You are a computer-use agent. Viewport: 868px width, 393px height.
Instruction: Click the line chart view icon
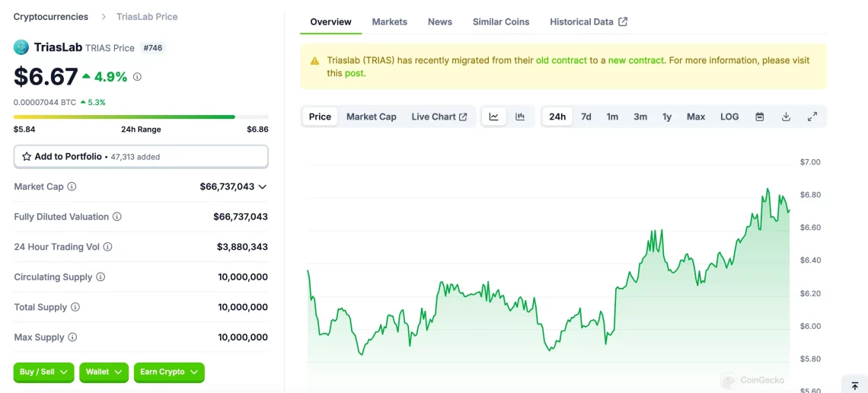coord(494,117)
